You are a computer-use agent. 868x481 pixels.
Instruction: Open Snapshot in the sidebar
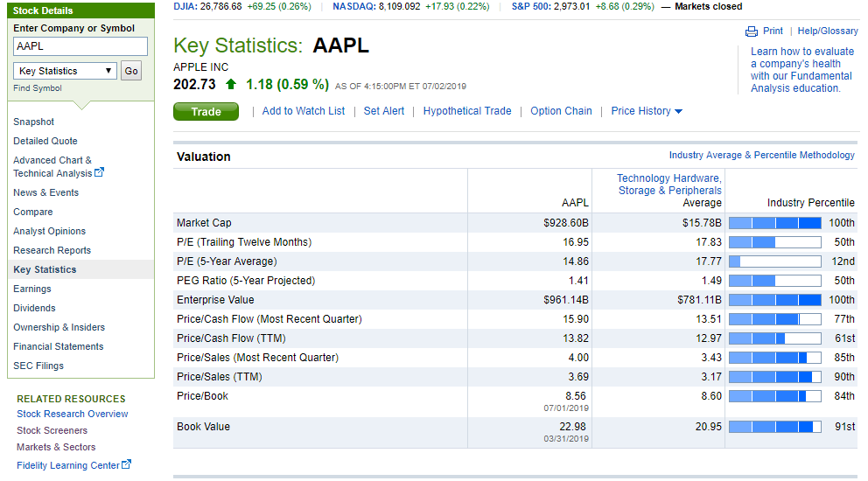click(33, 122)
